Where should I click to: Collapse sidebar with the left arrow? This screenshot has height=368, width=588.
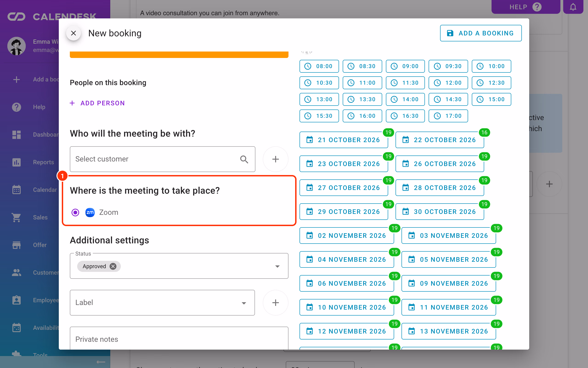pos(101,362)
